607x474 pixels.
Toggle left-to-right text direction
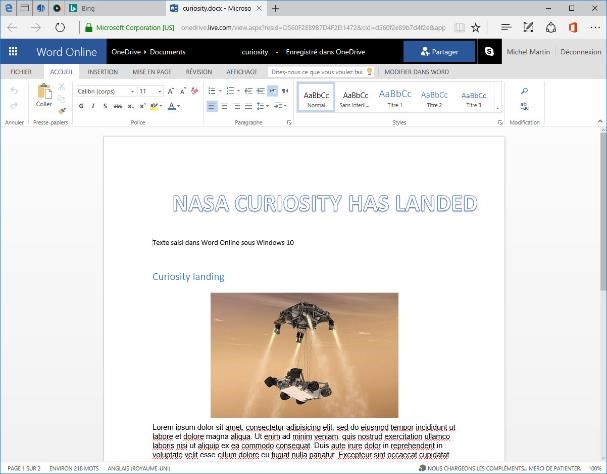[x=273, y=91]
